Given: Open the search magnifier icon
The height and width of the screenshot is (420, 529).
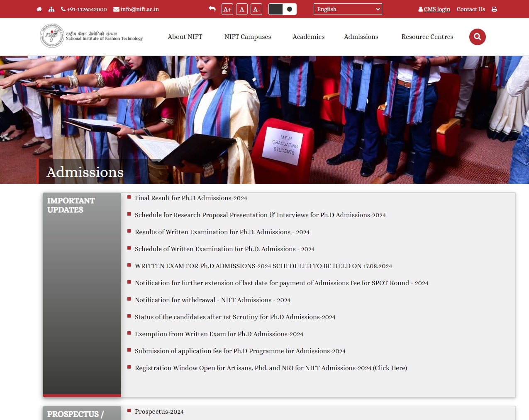Looking at the screenshot, I should (477, 36).
